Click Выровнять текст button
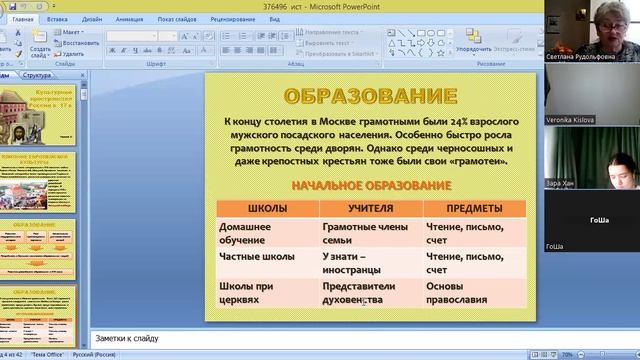The height and width of the screenshot is (360, 640). click(x=324, y=43)
